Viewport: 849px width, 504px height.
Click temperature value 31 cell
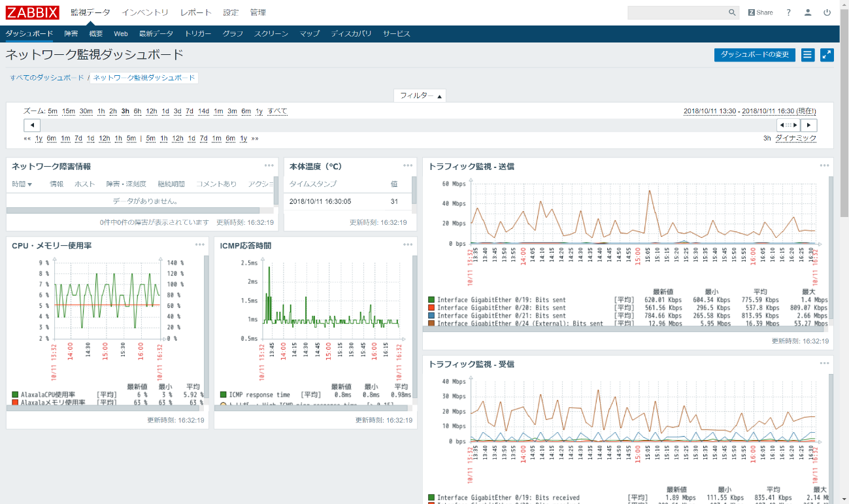[x=395, y=202]
